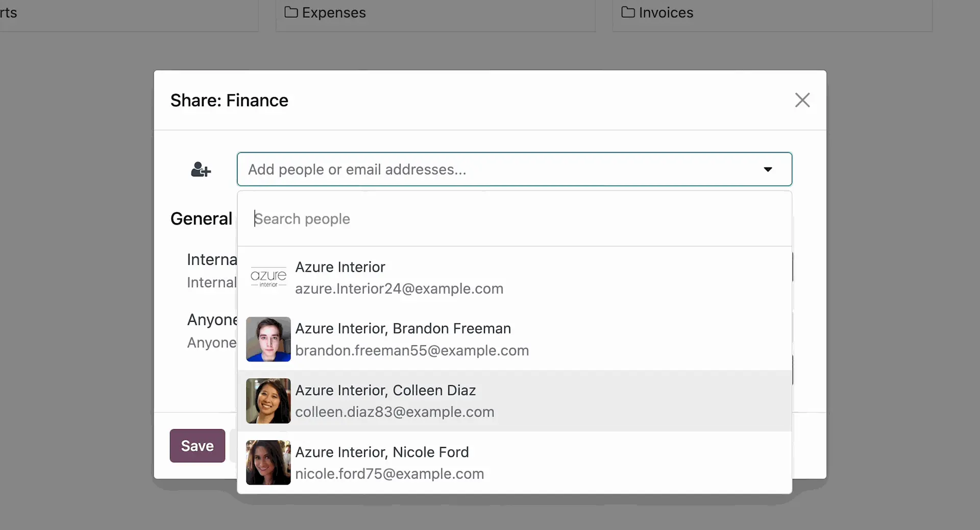Click the add-person icon beside the input
980x530 pixels.
coord(201,170)
